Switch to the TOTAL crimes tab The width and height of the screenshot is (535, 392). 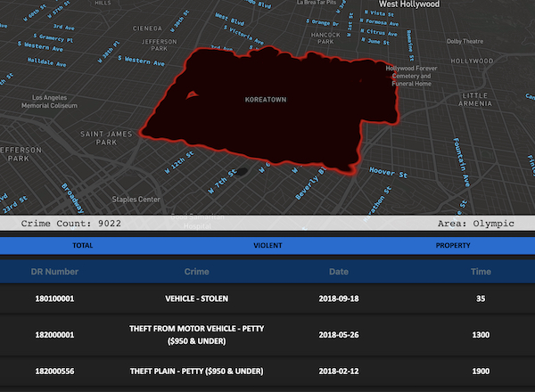82,244
